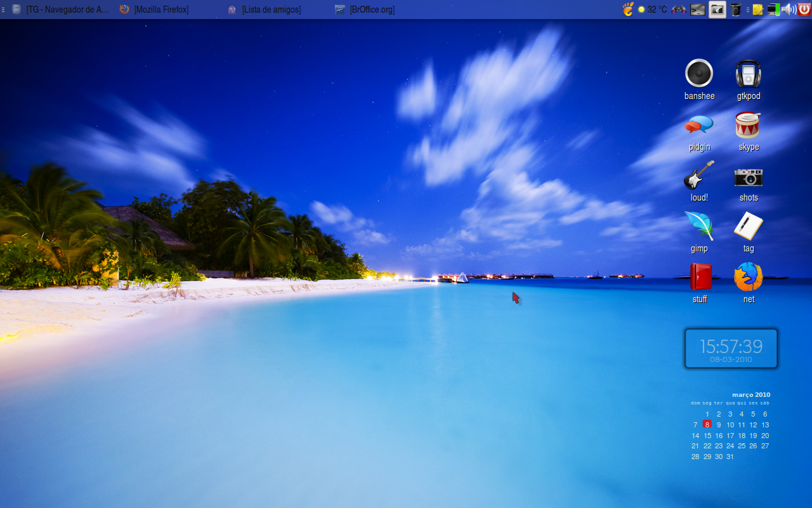Launch gtkpod from the desktop

[x=749, y=74]
